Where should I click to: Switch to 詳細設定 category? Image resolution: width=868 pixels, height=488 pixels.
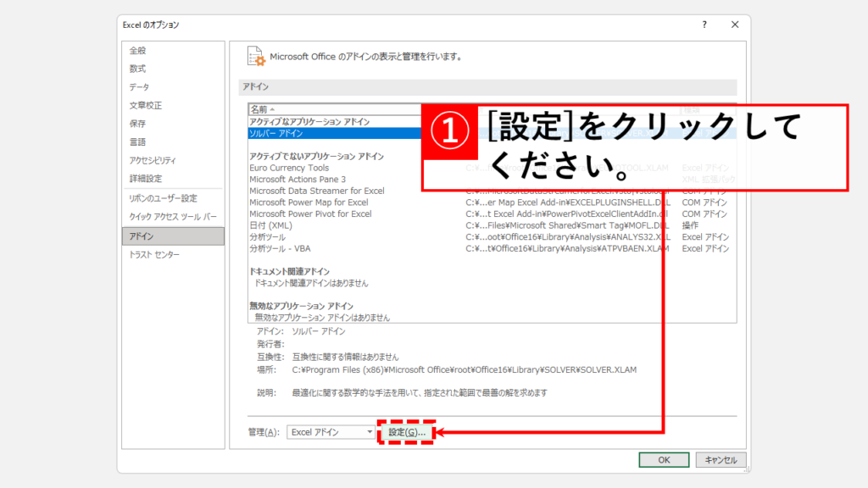[x=146, y=179]
